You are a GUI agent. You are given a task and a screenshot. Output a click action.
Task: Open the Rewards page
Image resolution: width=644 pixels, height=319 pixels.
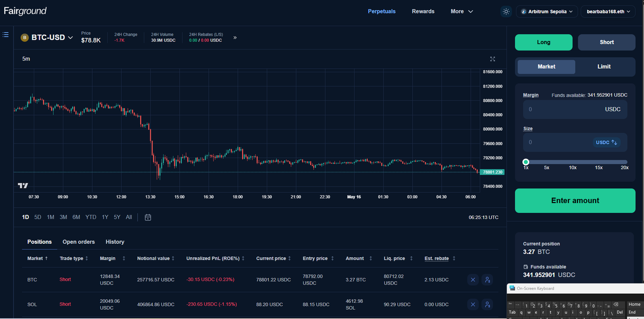[423, 11]
